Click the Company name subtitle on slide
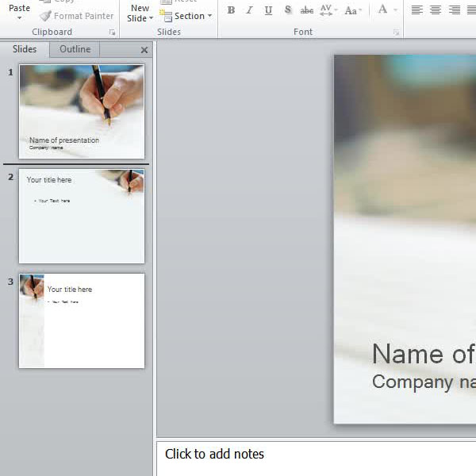The image size is (476, 476). click(x=424, y=382)
